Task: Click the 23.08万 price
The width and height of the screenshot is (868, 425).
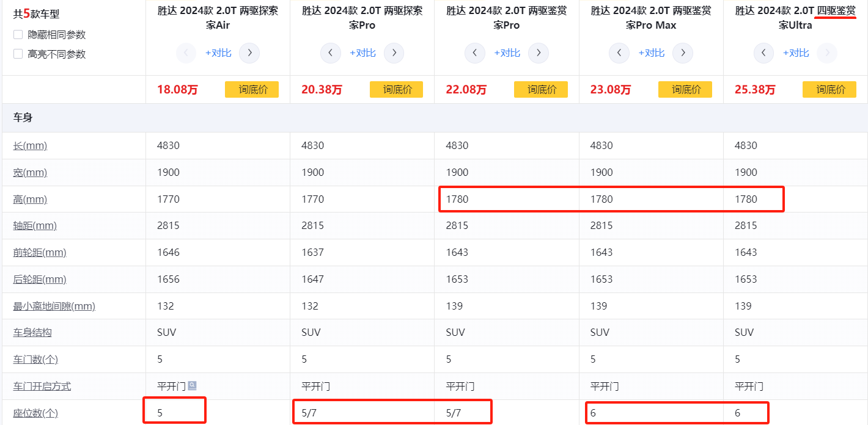Action: (x=611, y=90)
